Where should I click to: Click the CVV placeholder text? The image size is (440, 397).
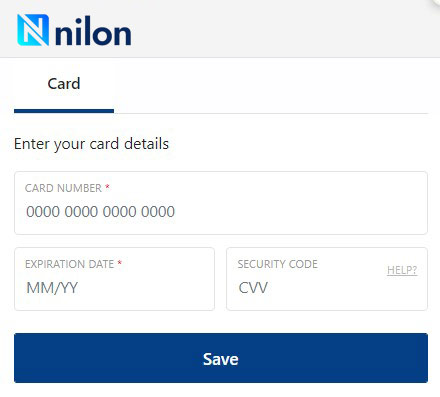253,288
